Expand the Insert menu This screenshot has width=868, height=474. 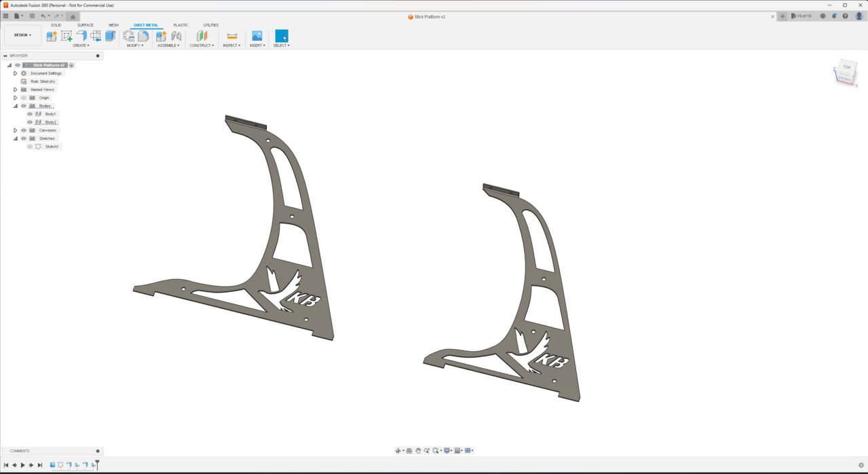(x=257, y=45)
